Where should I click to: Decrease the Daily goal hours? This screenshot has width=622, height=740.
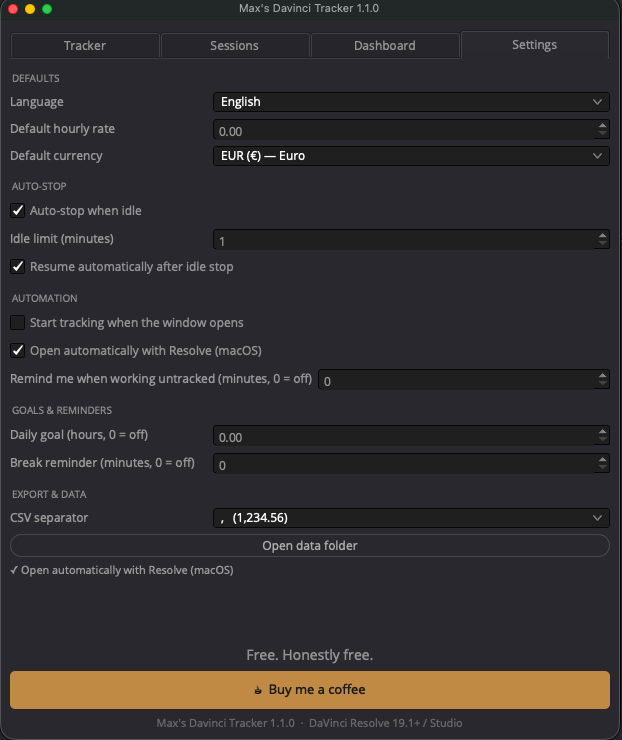603,440
